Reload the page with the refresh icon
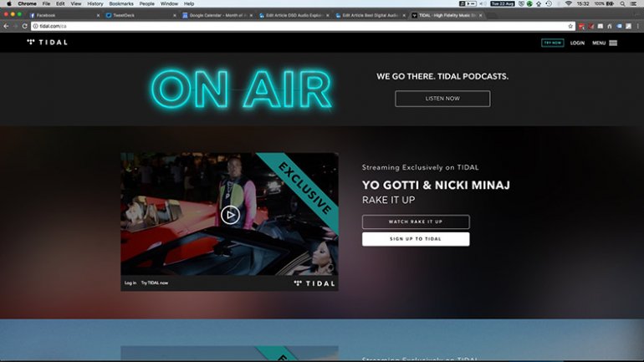Viewport: 644px width, 362px height. pos(24,26)
